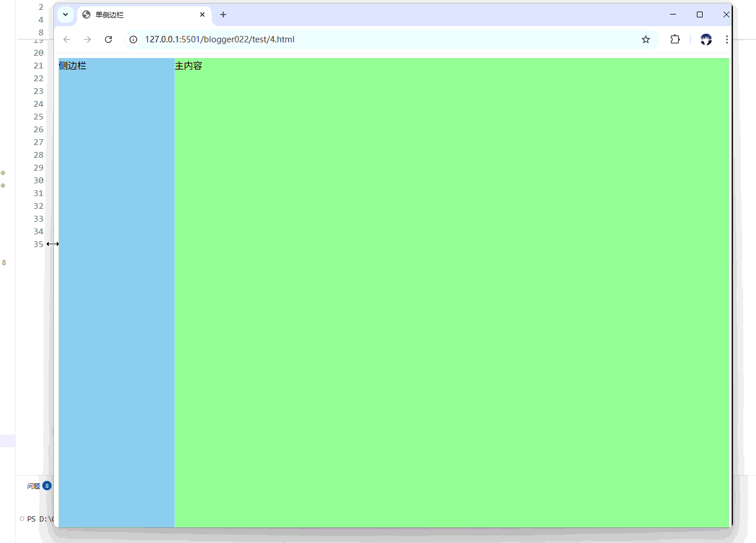Open the Chrome three-dot menu
Viewport: 756px width, 543px height.
tap(726, 39)
